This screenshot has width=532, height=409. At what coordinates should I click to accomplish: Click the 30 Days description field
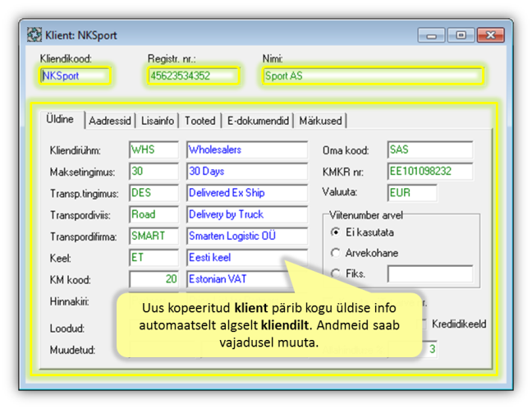[x=247, y=172]
